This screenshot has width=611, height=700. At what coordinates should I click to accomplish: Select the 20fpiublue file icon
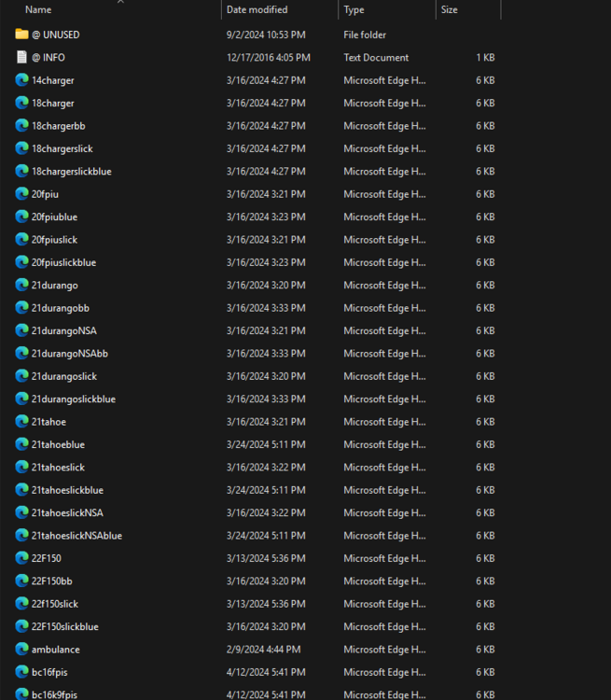(21, 217)
